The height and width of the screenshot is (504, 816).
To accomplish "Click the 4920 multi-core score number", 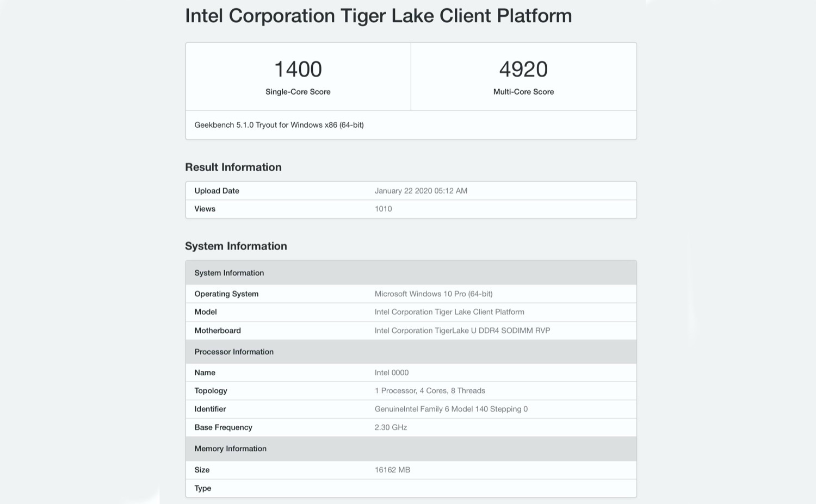I will [x=523, y=69].
